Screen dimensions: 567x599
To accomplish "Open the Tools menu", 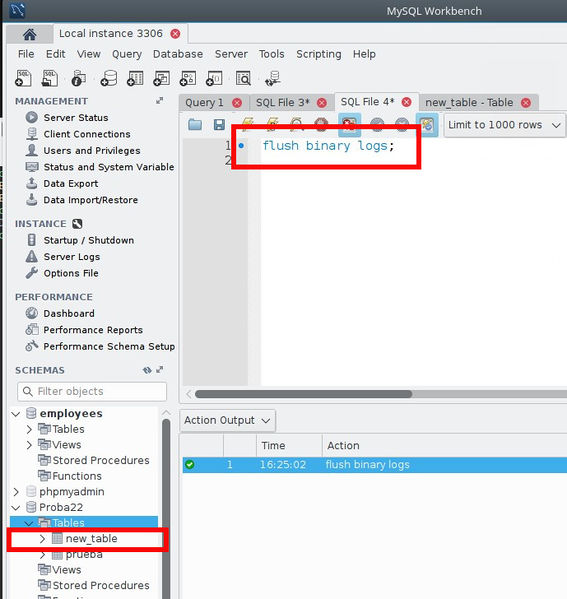I will coord(272,54).
